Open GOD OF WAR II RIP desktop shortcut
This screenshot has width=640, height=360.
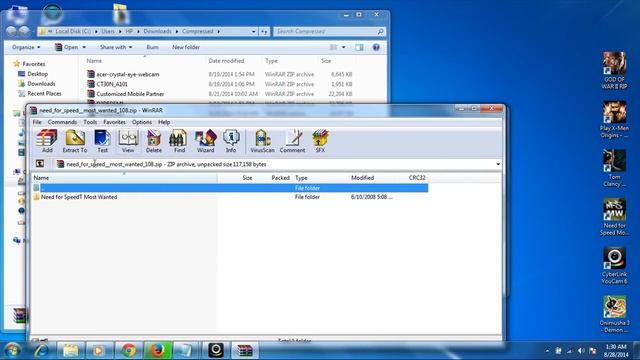pyautogui.click(x=614, y=70)
